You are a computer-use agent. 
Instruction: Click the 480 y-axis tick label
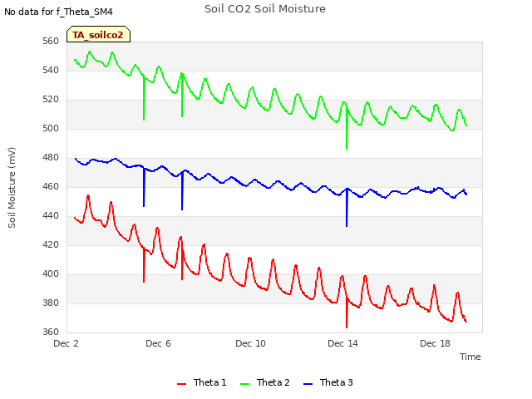click(x=51, y=158)
